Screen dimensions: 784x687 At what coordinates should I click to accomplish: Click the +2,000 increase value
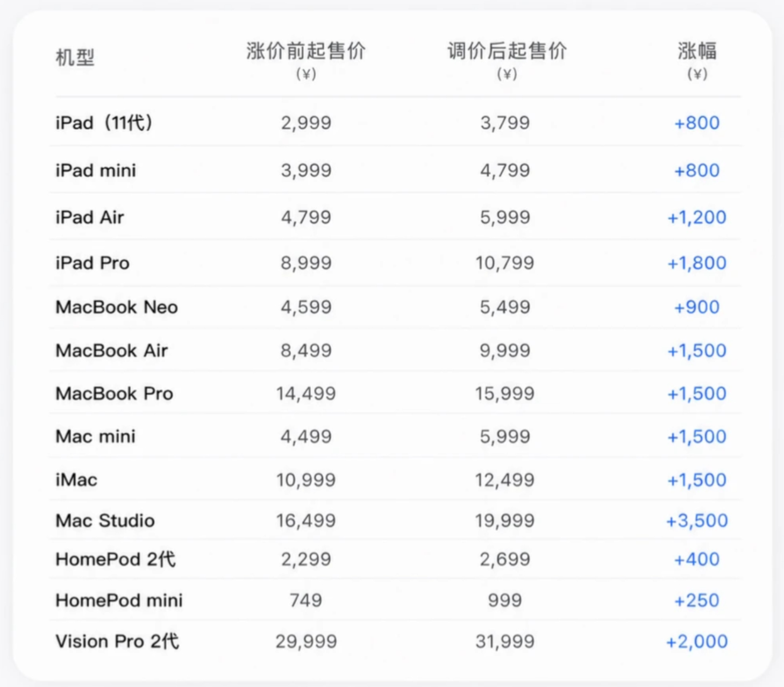click(697, 641)
